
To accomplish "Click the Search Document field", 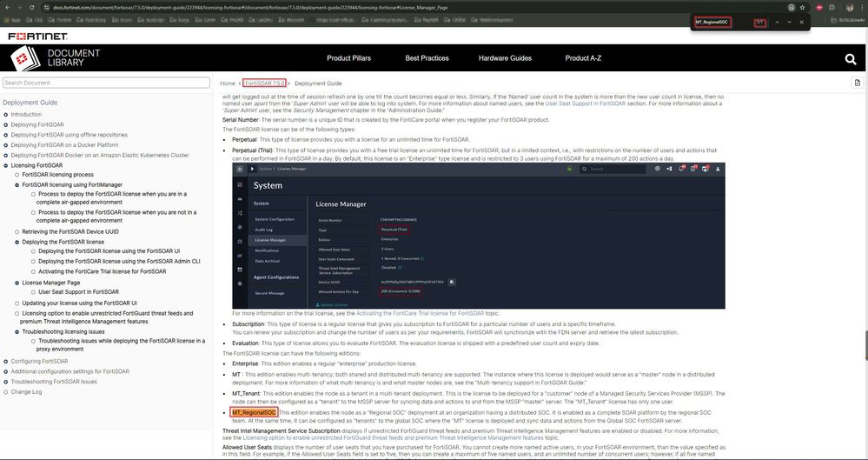I will [106, 83].
